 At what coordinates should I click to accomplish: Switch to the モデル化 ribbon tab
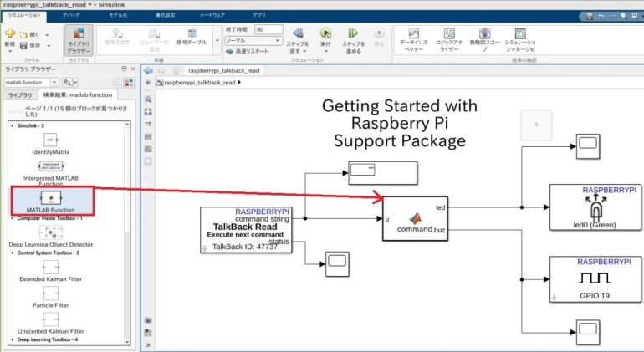[x=118, y=15]
